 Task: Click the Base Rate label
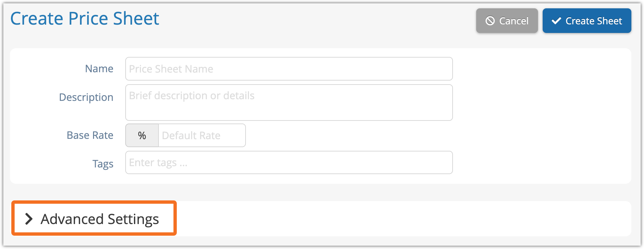coord(90,135)
